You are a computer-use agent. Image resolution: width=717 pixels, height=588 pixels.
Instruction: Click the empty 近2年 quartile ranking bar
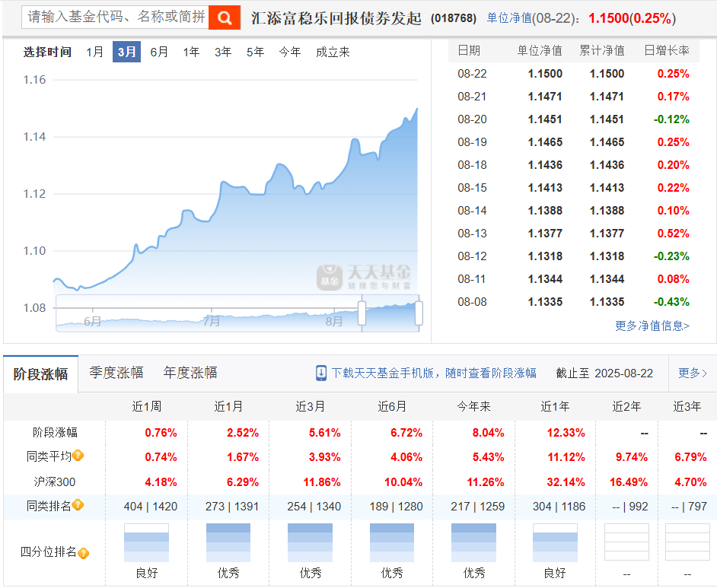click(626, 542)
